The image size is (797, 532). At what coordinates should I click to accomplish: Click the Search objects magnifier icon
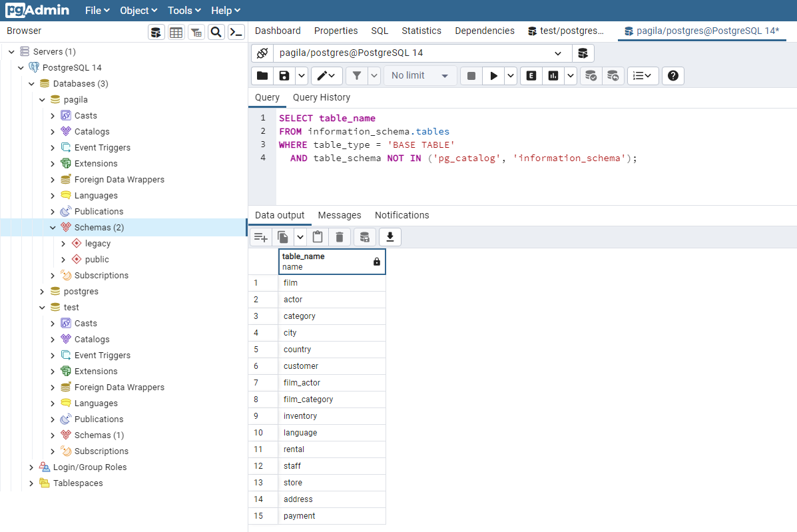coord(216,31)
